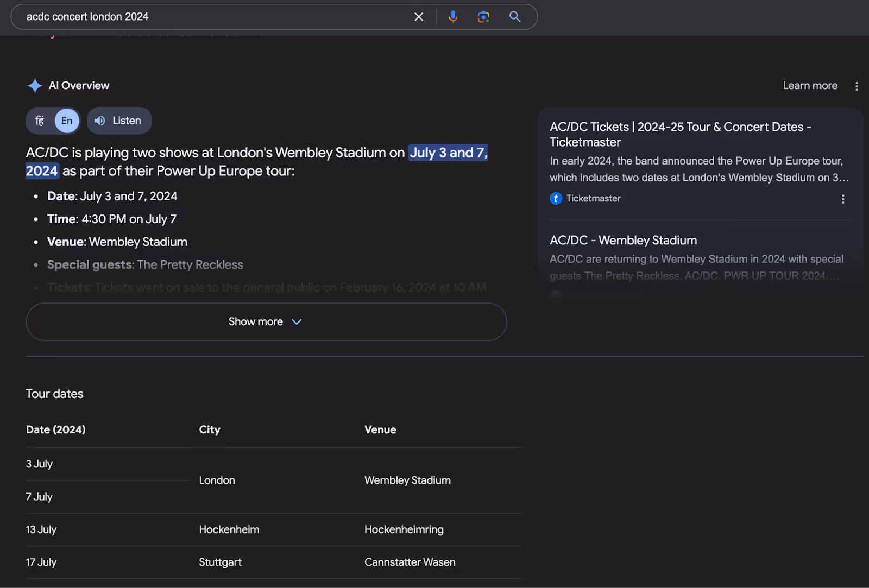Open Ticketmaster result three-dot menu
The height and width of the screenshot is (588, 869).
tap(843, 199)
